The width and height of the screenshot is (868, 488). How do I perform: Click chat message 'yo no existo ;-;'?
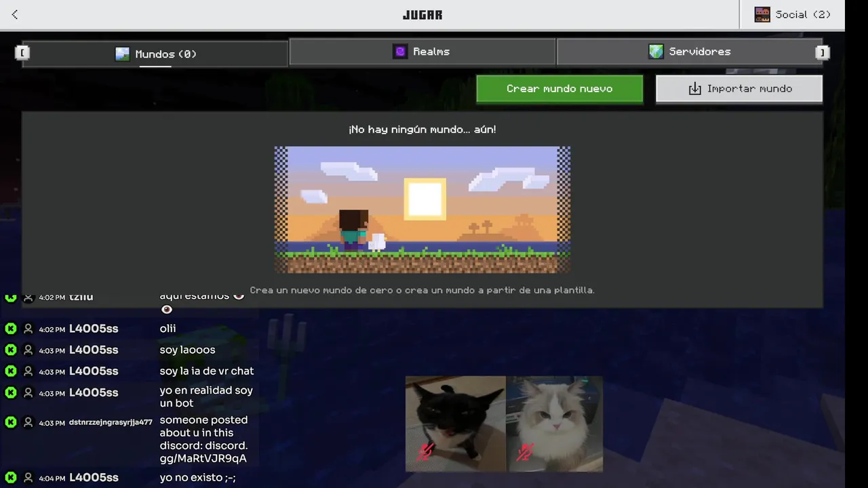click(x=197, y=478)
